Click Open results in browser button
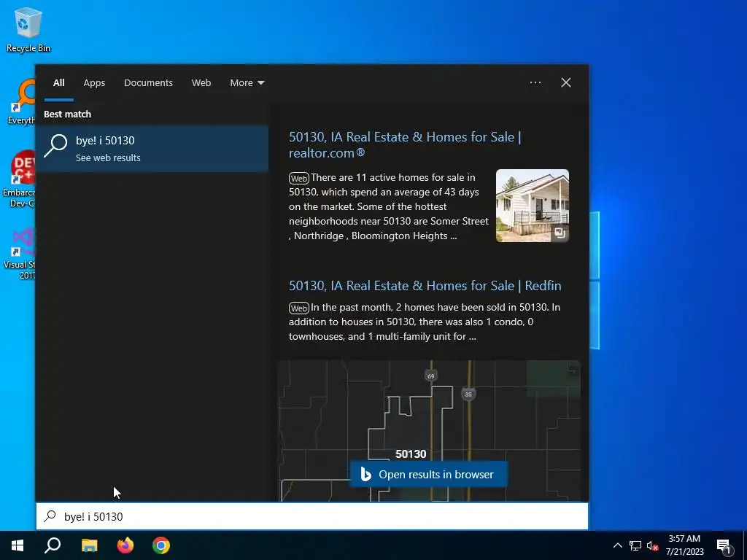Viewport: 747px width, 560px height. pos(429,474)
